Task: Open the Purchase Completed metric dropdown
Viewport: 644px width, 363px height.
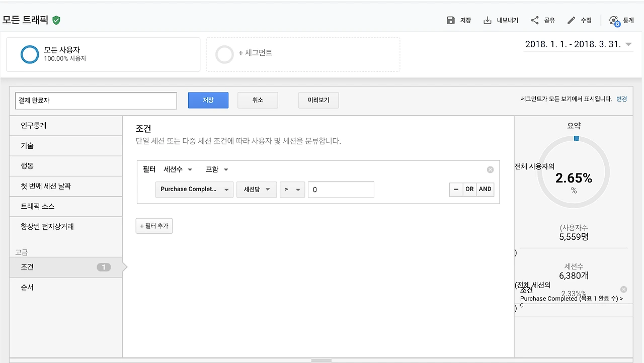Action: pos(194,190)
